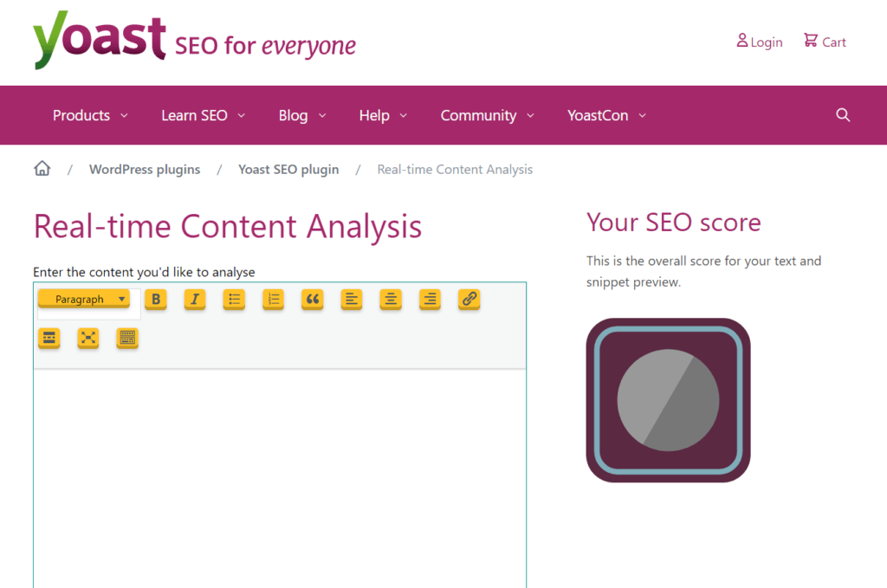This screenshot has height=588, width=887.
Task: Click 'Enter the content you'd like to analyse' label
Action: point(144,272)
